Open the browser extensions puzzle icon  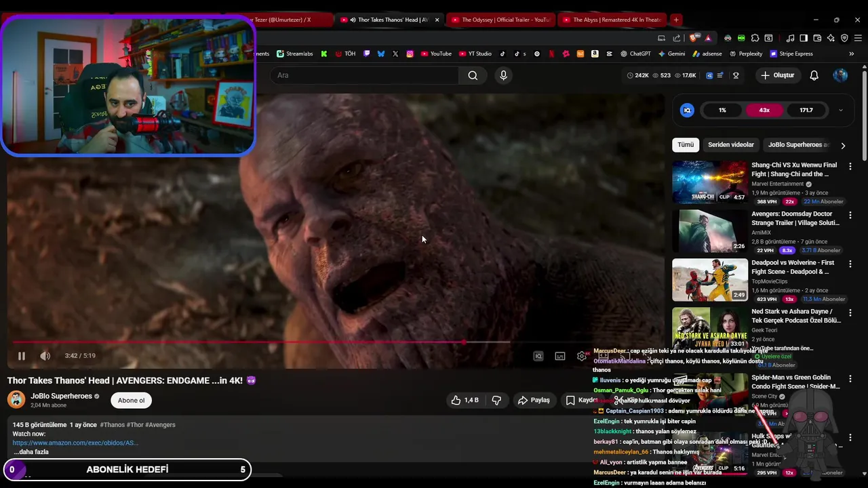tap(755, 38)
